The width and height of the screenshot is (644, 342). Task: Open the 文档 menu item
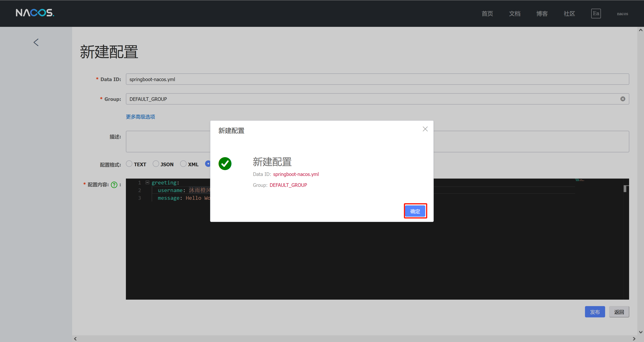click(x=514, y=14)
